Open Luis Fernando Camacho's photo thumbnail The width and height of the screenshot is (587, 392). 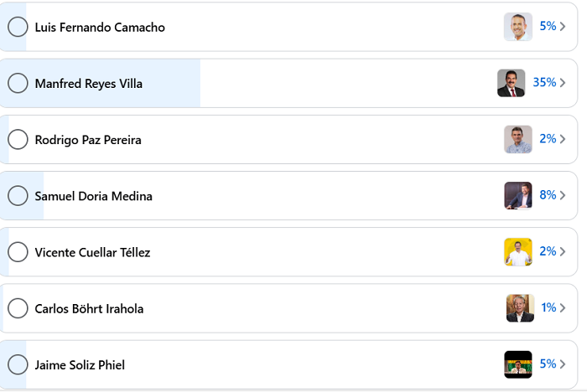518,27
